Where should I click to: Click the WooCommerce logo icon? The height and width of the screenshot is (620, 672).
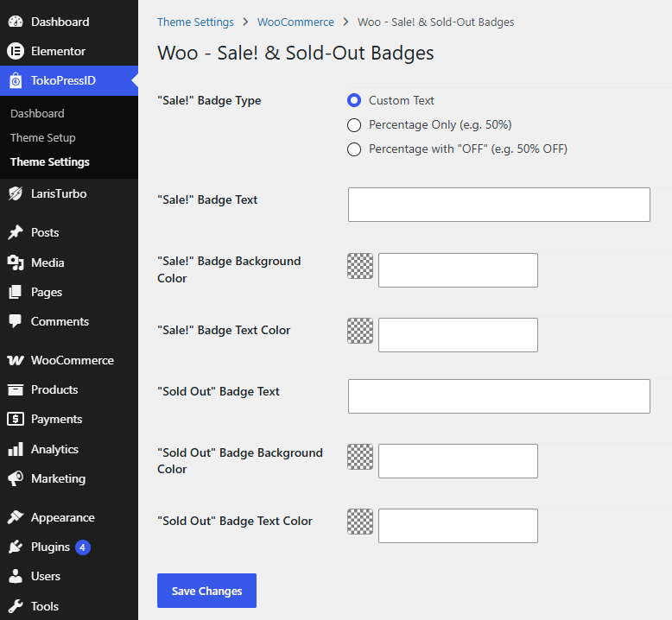click(x=16, y=360)
